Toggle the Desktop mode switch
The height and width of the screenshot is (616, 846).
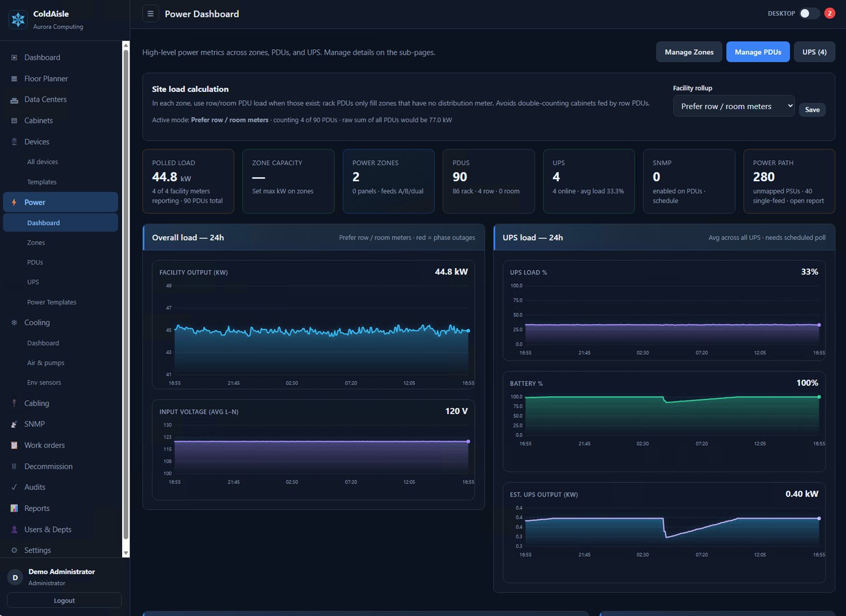coord(809,13)
